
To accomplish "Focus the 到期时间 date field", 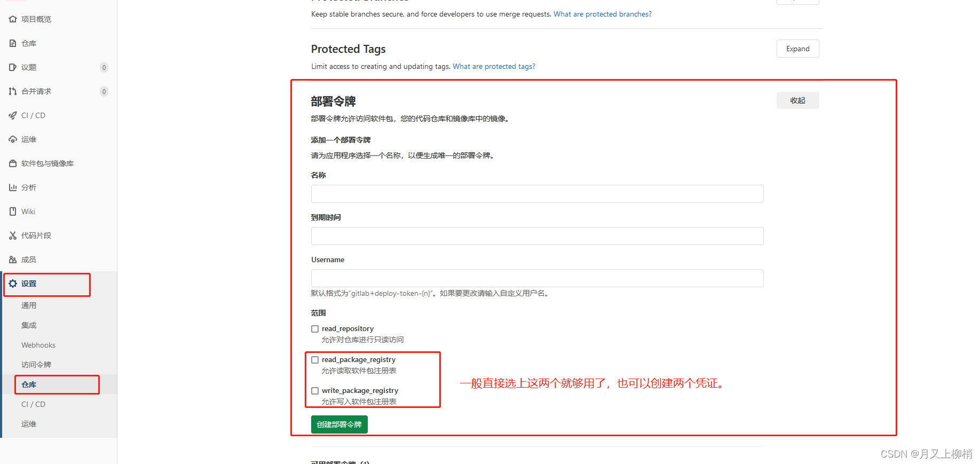I will click(537, 236).
